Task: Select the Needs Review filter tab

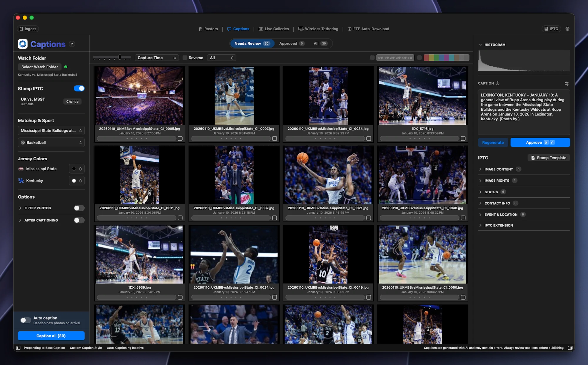Action: tap(252, 43)
